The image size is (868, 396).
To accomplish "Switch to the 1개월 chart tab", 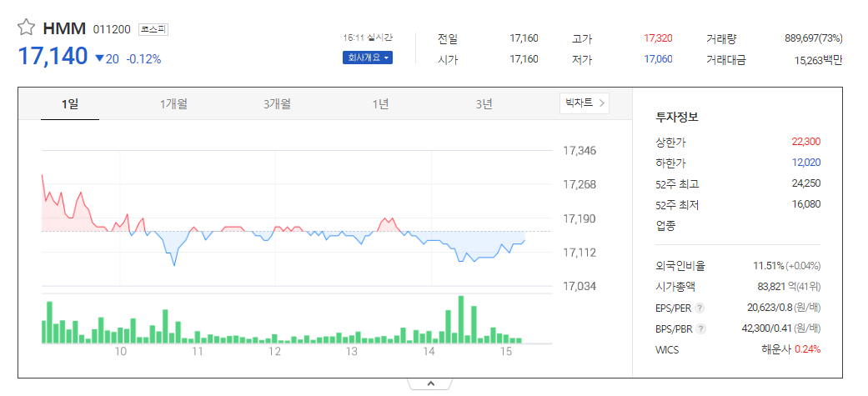I will click(173, 103).
